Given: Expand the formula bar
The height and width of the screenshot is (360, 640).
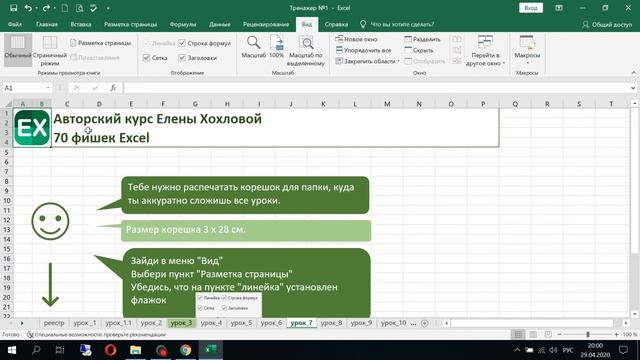Looking at the screenshot, I should coord(633,88).
